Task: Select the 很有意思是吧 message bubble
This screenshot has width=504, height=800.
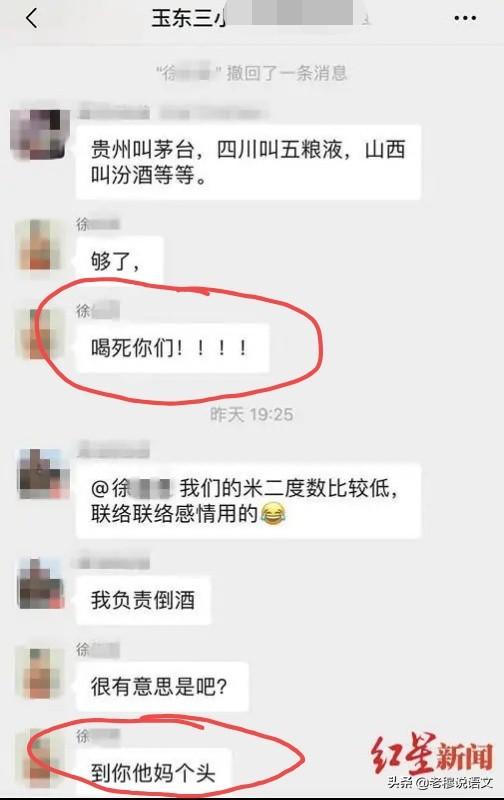Action: (x=162, y=687)
